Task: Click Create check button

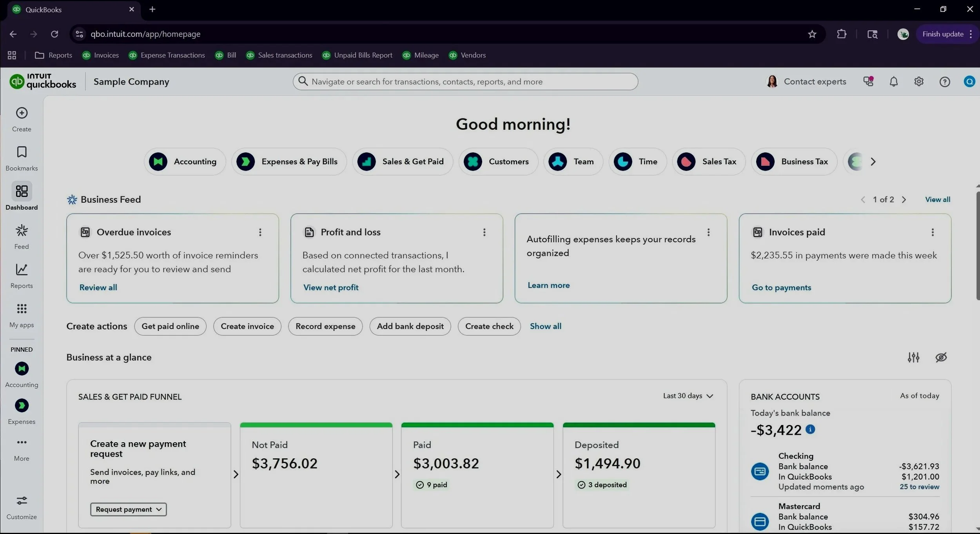Action: [x=489, y=326]
